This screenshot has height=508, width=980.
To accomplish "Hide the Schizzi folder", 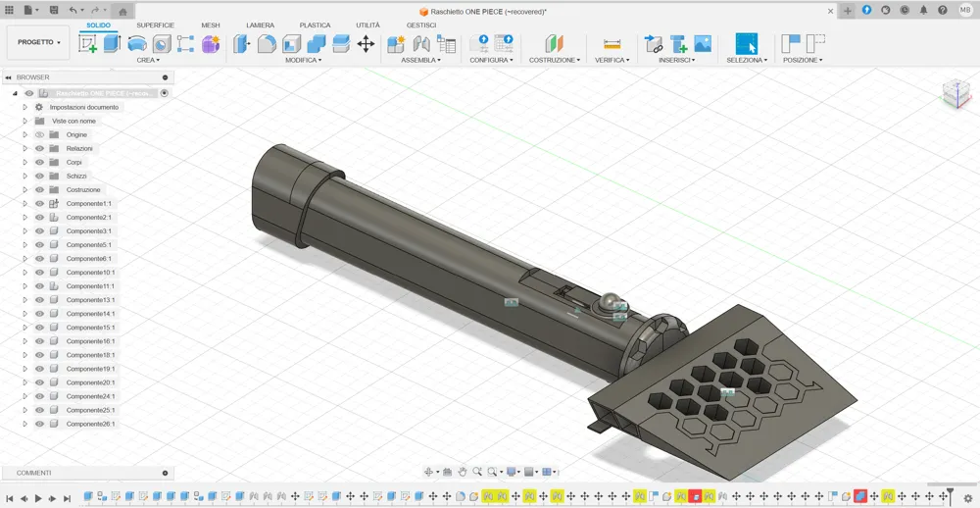I will click(x=39, y=176).
